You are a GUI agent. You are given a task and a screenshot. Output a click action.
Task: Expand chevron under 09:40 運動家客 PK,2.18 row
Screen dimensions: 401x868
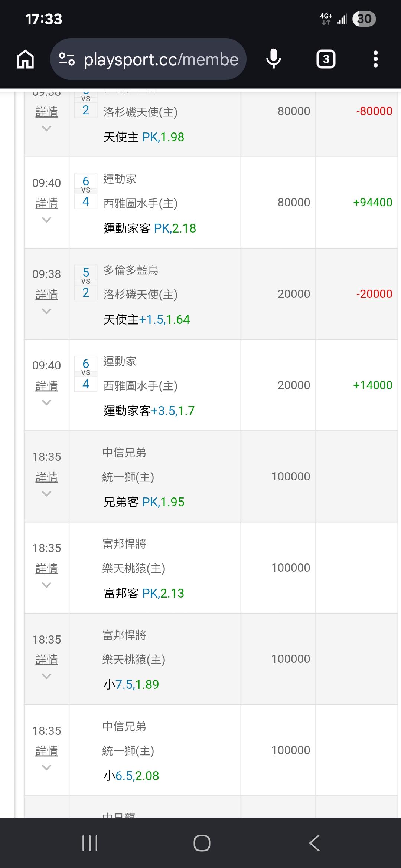(46, 220)
